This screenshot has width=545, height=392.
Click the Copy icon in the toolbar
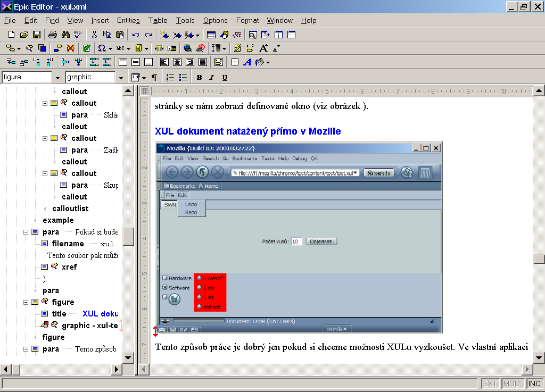point(107,35)
